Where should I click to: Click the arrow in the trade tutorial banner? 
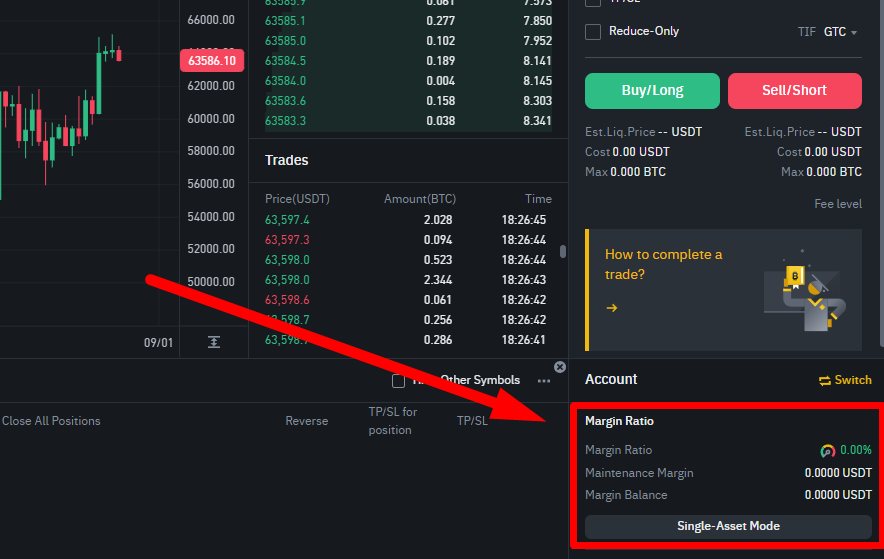[x=611, y=308]
